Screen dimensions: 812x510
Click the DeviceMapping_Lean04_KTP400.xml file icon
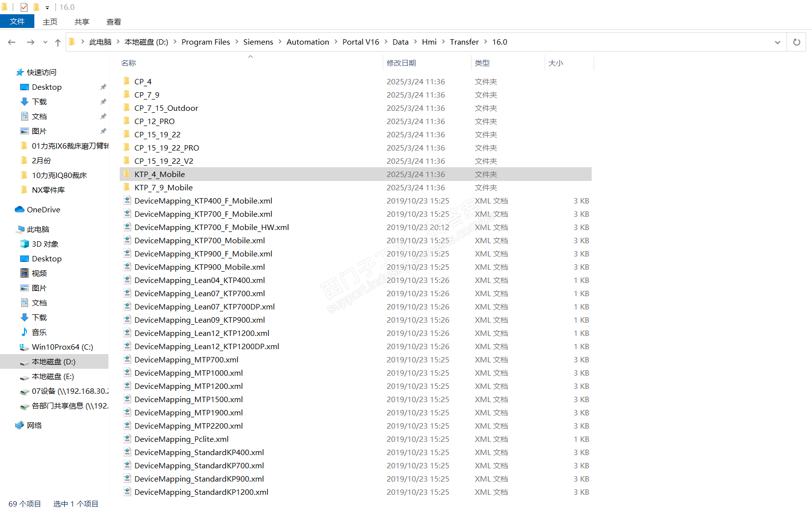point(127,280)
